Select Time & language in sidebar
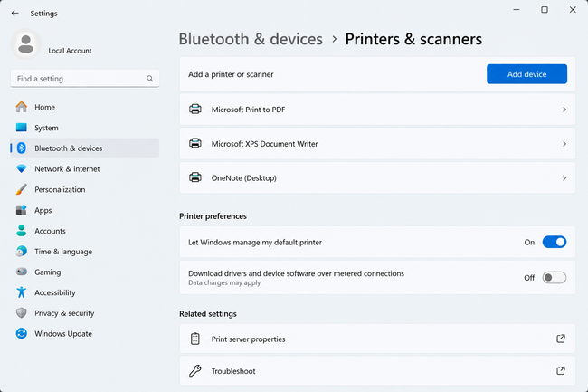The width and height of the screenshot is (588, 392). coord(85,252)
